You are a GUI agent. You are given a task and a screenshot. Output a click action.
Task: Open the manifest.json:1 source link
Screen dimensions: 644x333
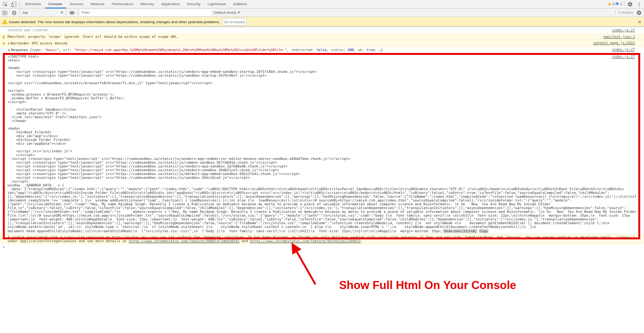619,36
